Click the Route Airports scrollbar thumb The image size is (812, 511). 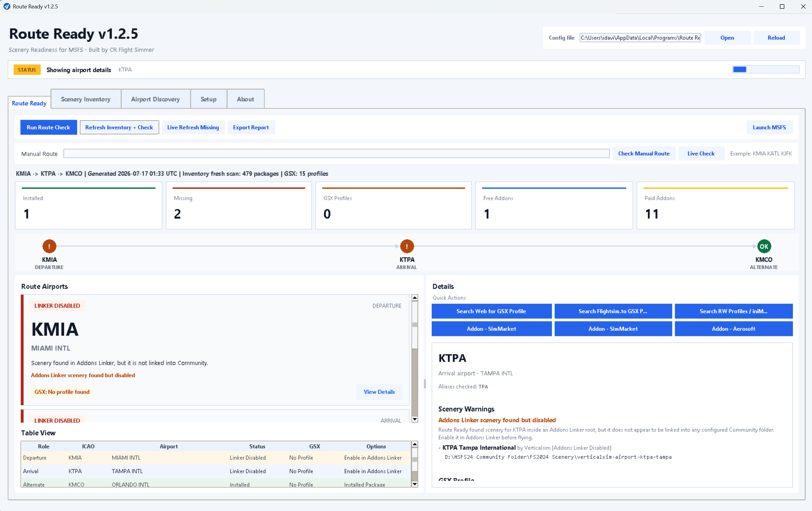[x=414, y=325]
